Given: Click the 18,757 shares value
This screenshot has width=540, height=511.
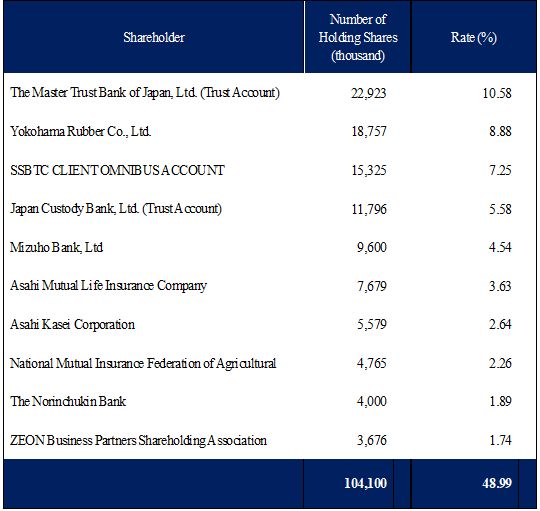Looking at the screenshot, I should pyautogui.click(x=369, y=132).
